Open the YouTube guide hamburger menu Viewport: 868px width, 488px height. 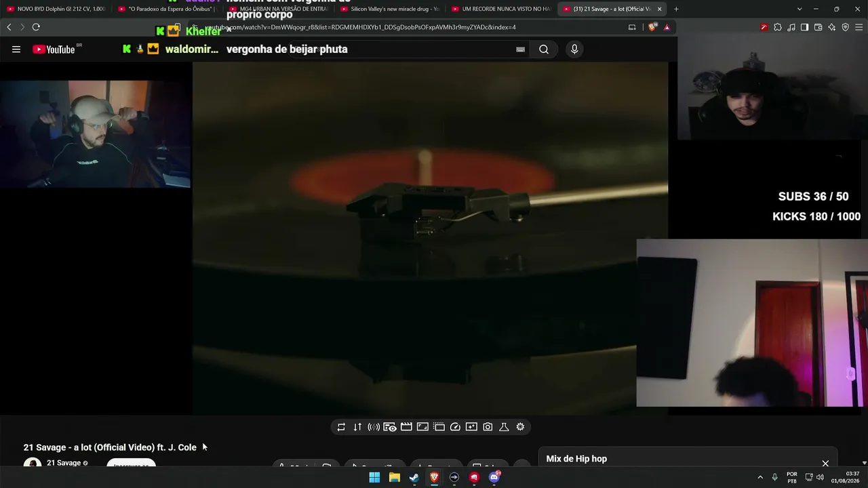pyautogui.click(x=16, y=49)
